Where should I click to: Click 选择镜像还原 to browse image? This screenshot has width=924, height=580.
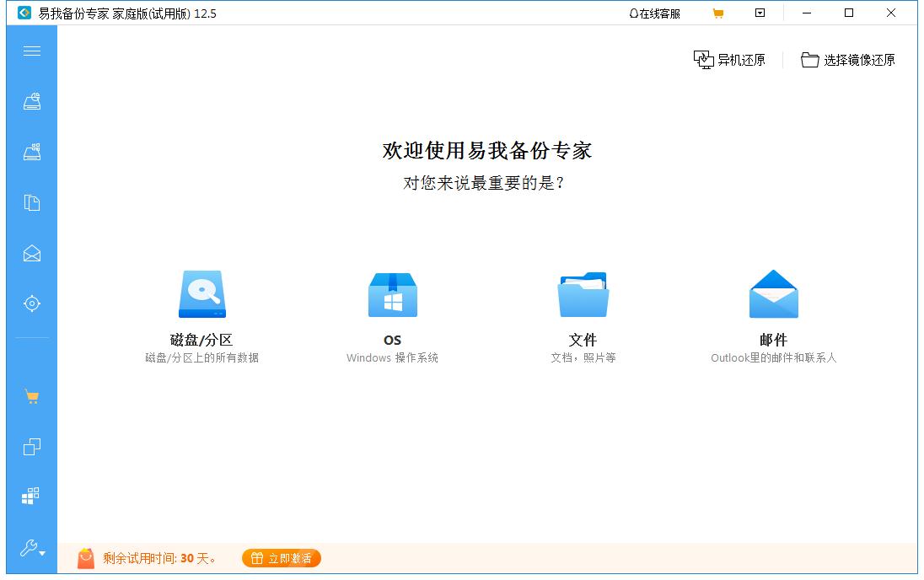[848, 60]
